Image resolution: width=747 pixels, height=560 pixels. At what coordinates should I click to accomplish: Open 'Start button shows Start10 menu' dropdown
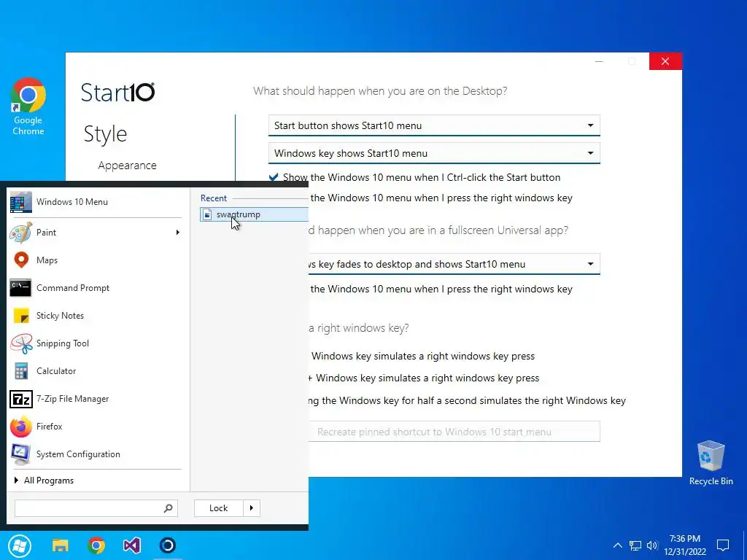coord(434,125)
